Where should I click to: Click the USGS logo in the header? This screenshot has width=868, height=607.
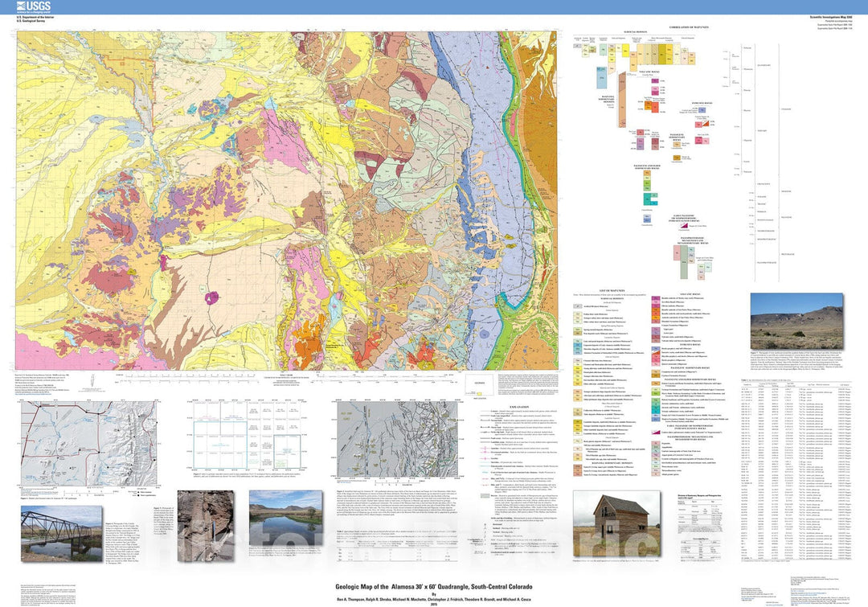coord(33,6)
